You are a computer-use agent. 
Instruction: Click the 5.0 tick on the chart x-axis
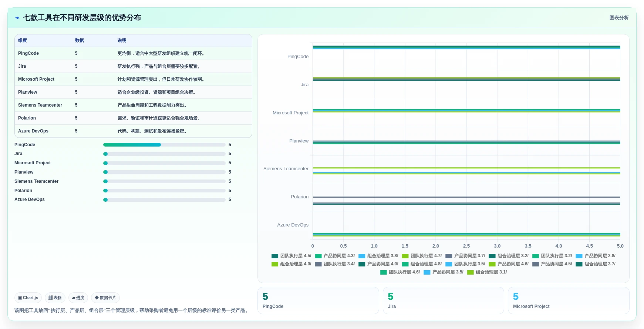[620, 246]
